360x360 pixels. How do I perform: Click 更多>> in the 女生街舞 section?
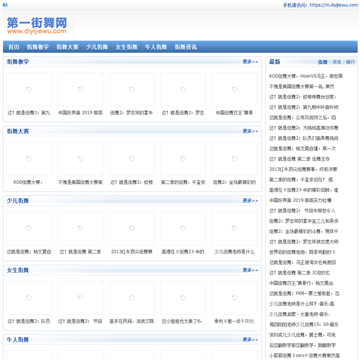(250, 270)
